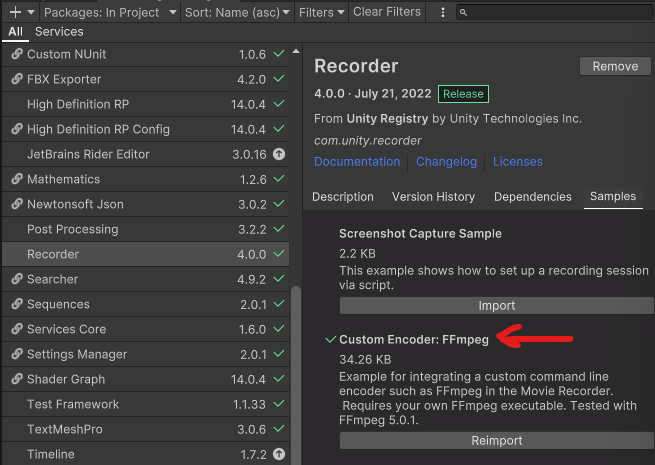The width and height of the screenshot is (655, 465).
Task: Switch to the Dependencies tab
Action: pos(532,197)
